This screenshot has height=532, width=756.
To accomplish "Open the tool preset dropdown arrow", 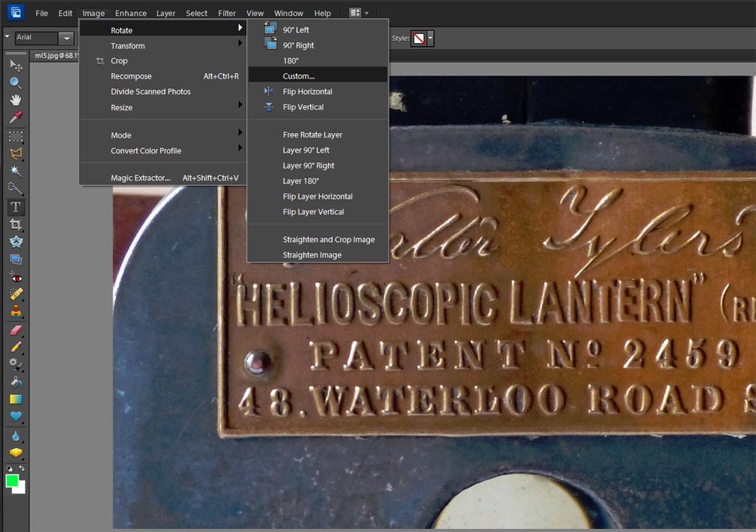I will click(7, 36).
